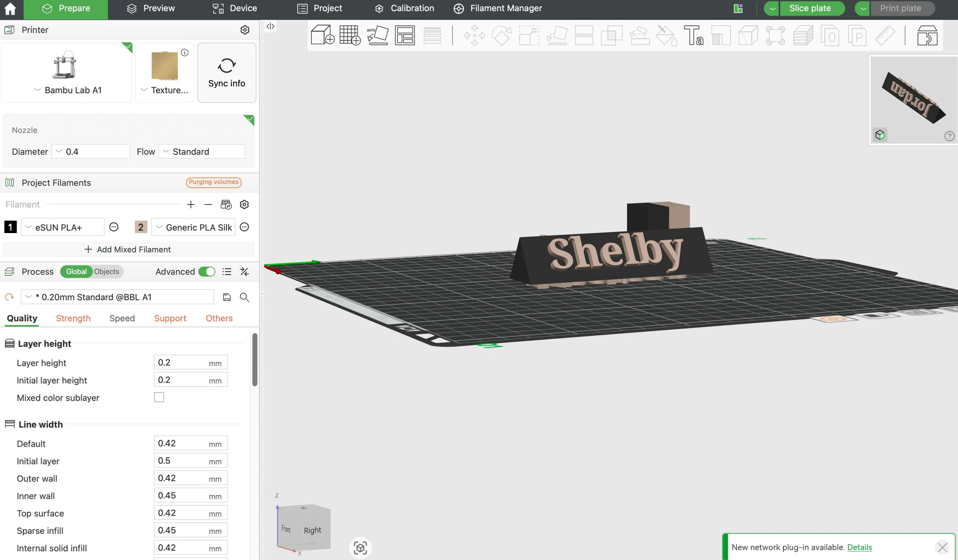
Task: Click Add Mixed Filament
Action: coord(128,249)
